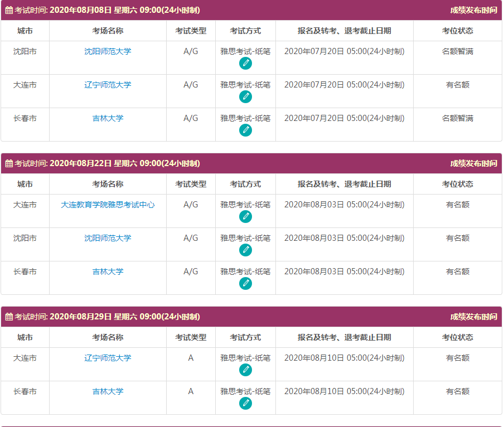Click calendar icon beside 2020年08月08日 exam header

[x=9, y=10]
